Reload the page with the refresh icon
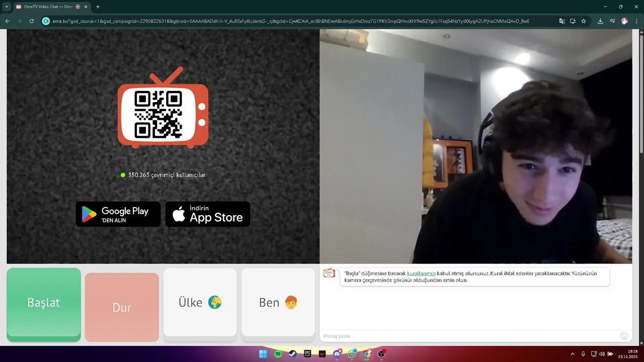644x362 pixels. [31, 21]
